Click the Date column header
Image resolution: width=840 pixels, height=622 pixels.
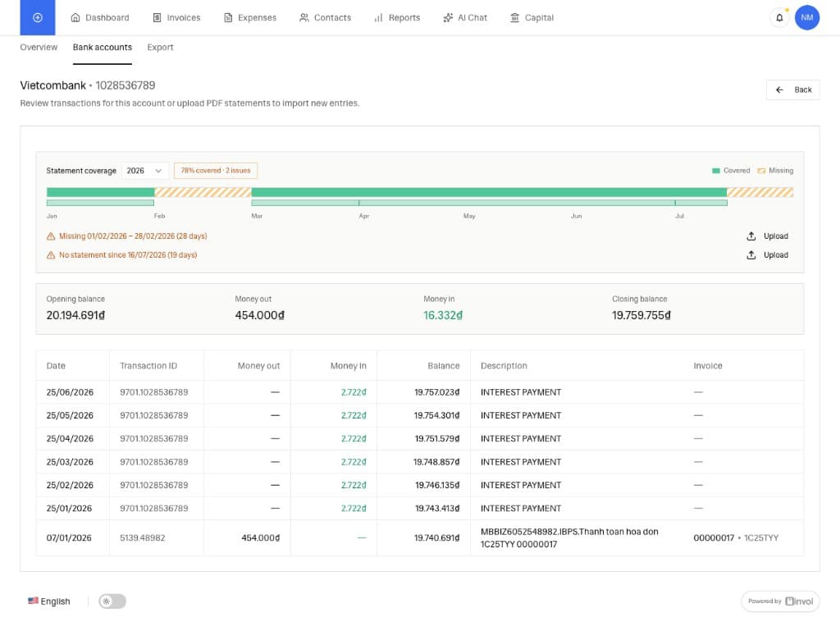56,366
